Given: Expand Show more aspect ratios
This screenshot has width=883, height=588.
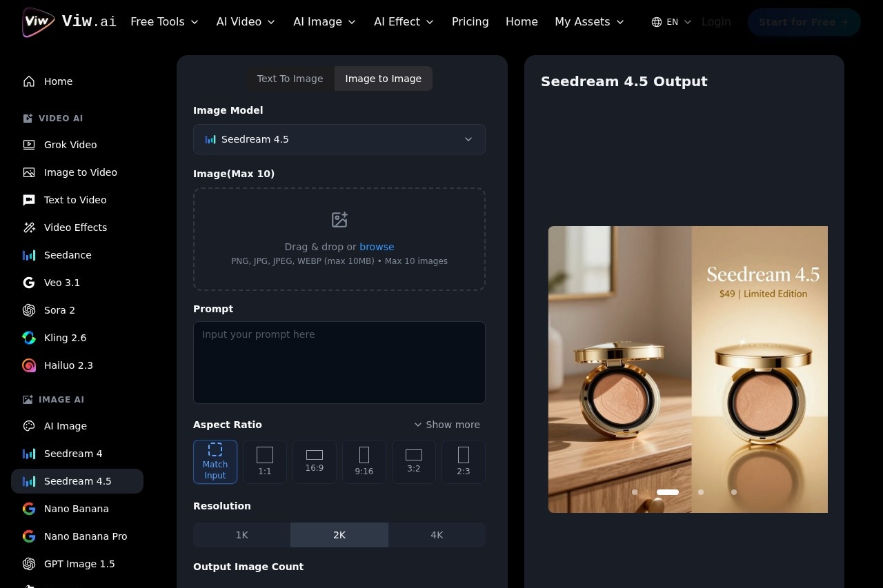Looking at the screenshot, I should (446, 425).
